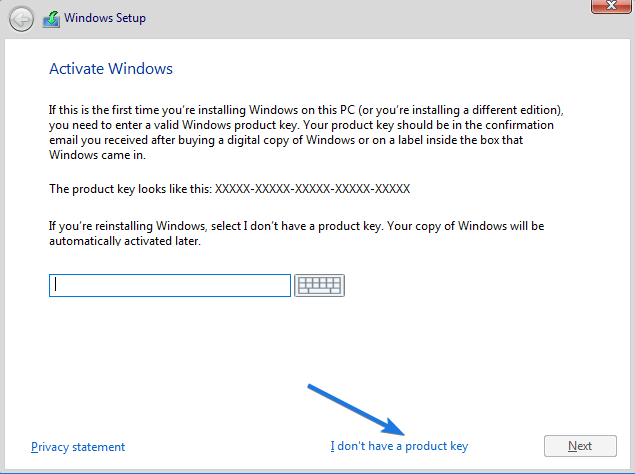Image resolution: width=635 pixels, height=474 pixels.
Task: Click the 'Windows Setup' title text
Action: (x=105, y=18)
